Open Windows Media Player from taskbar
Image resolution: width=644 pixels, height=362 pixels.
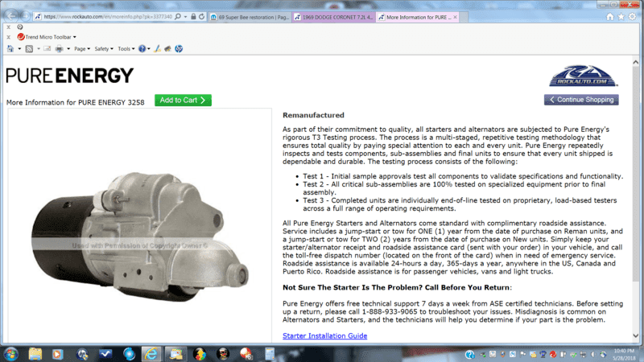coord(57,354)
